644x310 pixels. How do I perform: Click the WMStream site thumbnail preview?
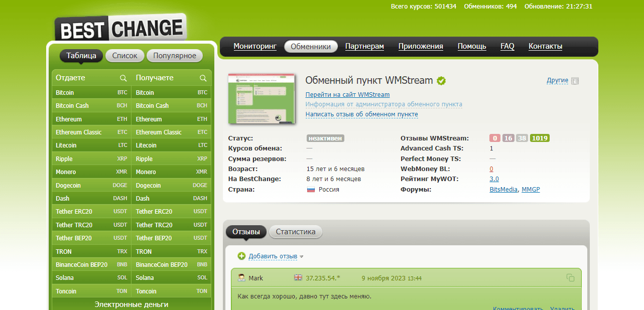tap(262, 99)
